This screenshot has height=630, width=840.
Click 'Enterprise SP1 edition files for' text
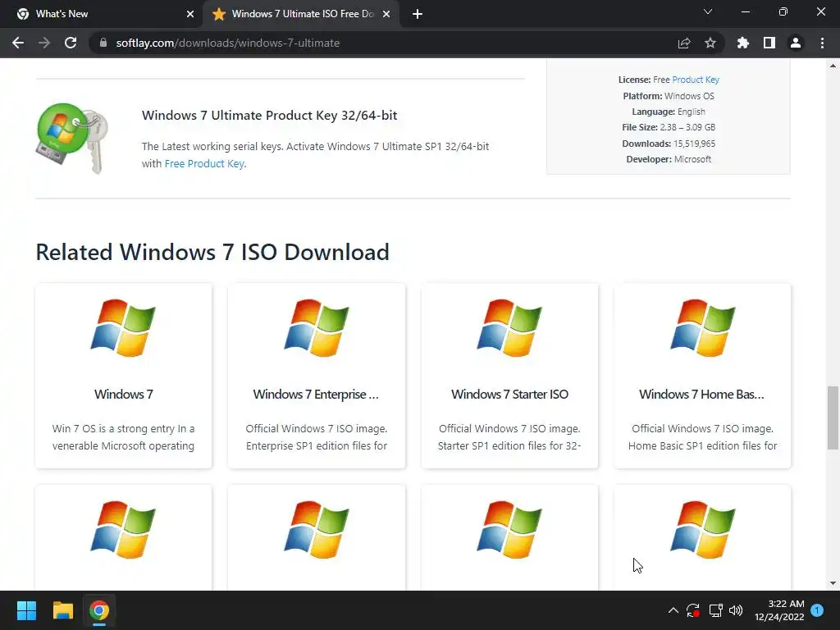pos(317,445)
